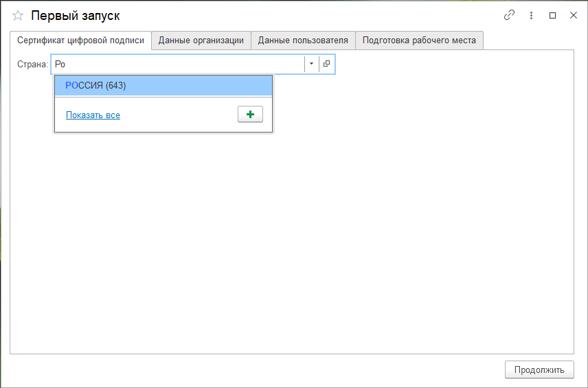Click the open-record icon next to Страна field
Screen dimensions: 588x388
pyautogui.click(x=327, y=64)
